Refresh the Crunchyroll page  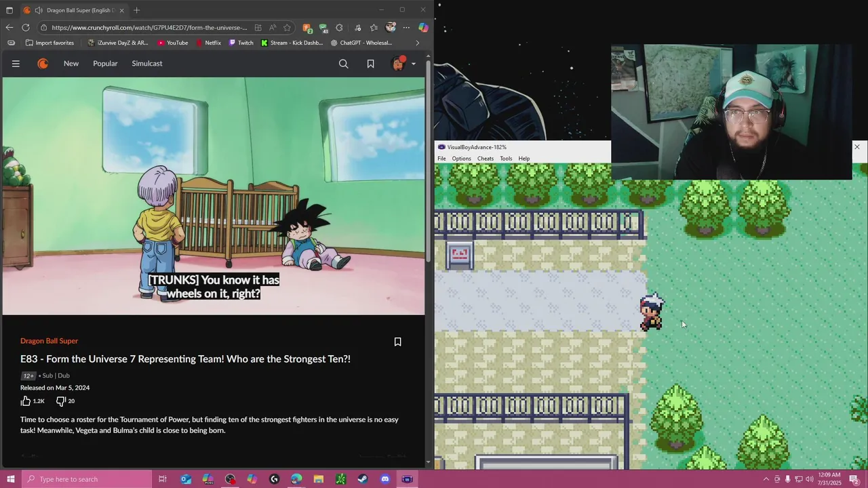tap(26, 28)
